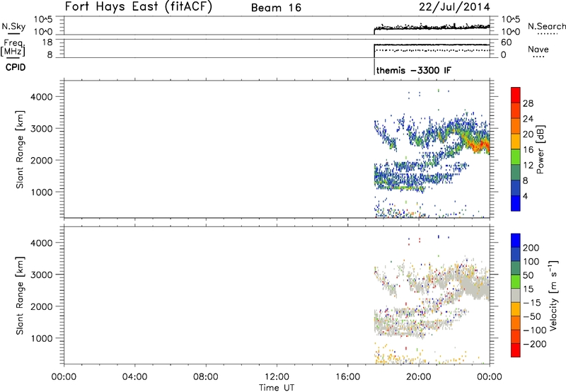This screenshot has height=392, width=566.
Task: Click the 'themis -3300 IF' annotation
Action: pos(414,70)
